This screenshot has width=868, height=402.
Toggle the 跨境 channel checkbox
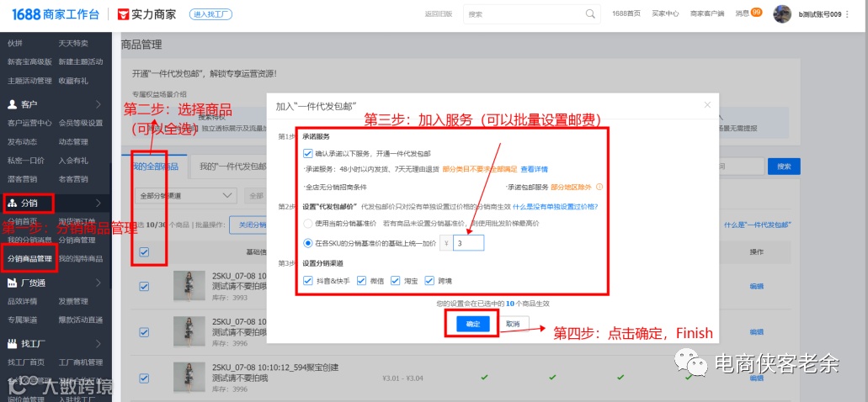tap(429, 280)
